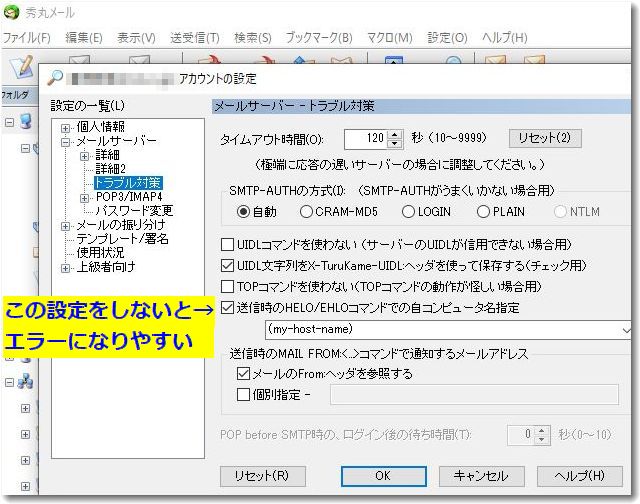Enable UIDLコマンドを使わない checkbox
640x504 pixels.
(x=227, y=244)
